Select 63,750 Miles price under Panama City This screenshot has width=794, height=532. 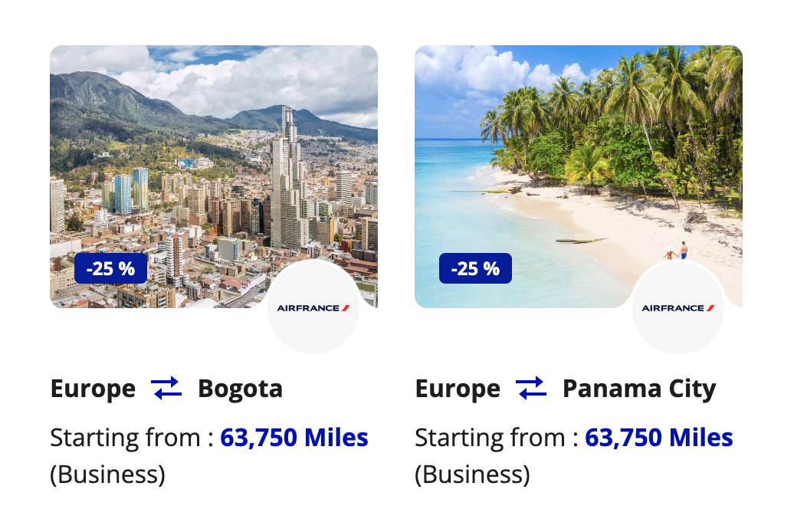(659, 438)
